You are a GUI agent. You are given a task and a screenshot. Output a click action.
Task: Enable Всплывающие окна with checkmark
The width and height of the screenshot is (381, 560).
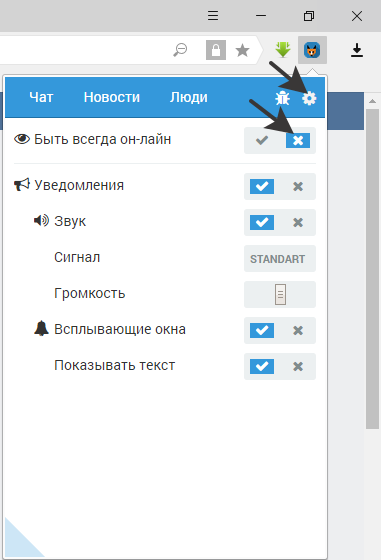pyautogui.click(x=262, y=330)
